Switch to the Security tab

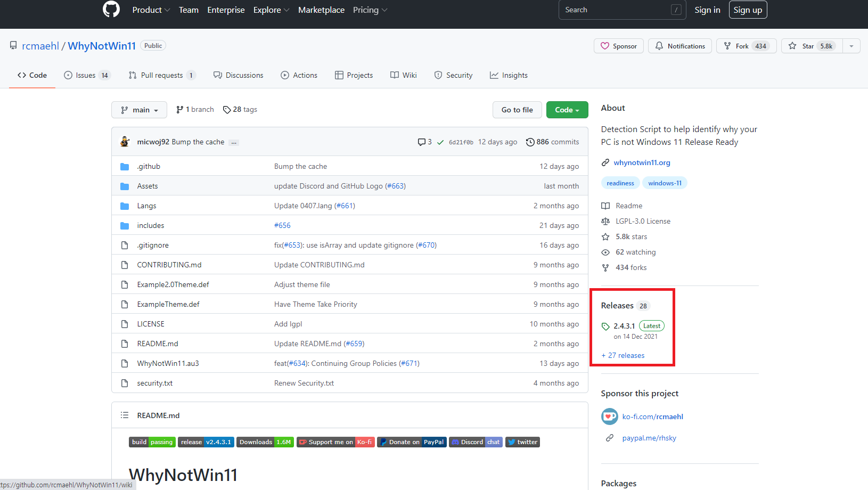tap(453, 75)
